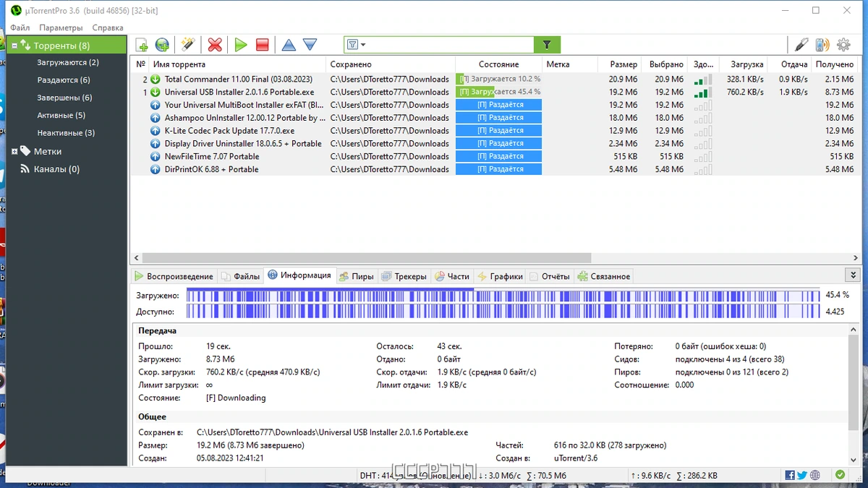This screenshot has height=488, width=868.
Task: Click seeding icon of K-Lite Codec Pack row
Action: pos(155,131)
